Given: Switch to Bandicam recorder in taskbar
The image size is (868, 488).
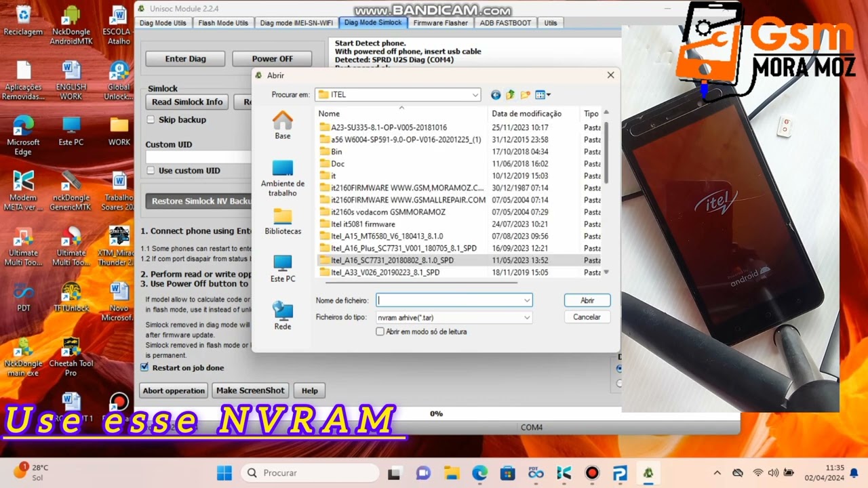Looking at the screenshot, I should point(592,472).
